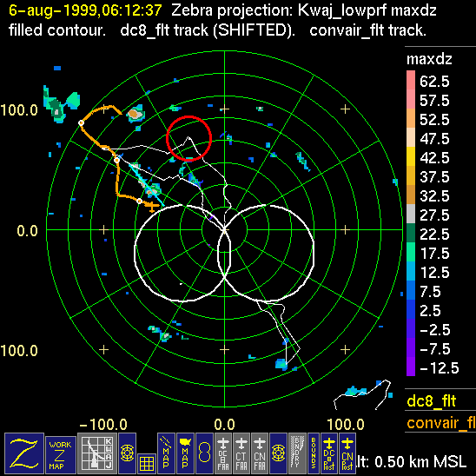Click the 42.5 yellow color bar segment

[x=411, y=156]
